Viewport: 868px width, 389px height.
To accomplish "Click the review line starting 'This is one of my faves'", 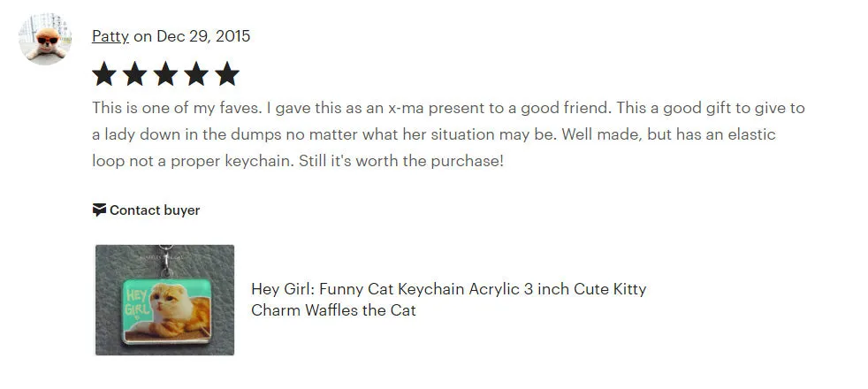I will 448,107.
